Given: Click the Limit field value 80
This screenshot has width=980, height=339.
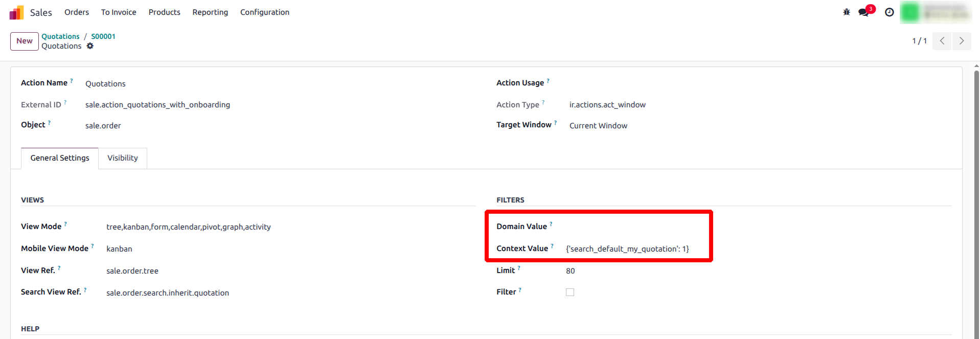Looking at the screenshot, I should pyautogui.click(x=571, y=271).
